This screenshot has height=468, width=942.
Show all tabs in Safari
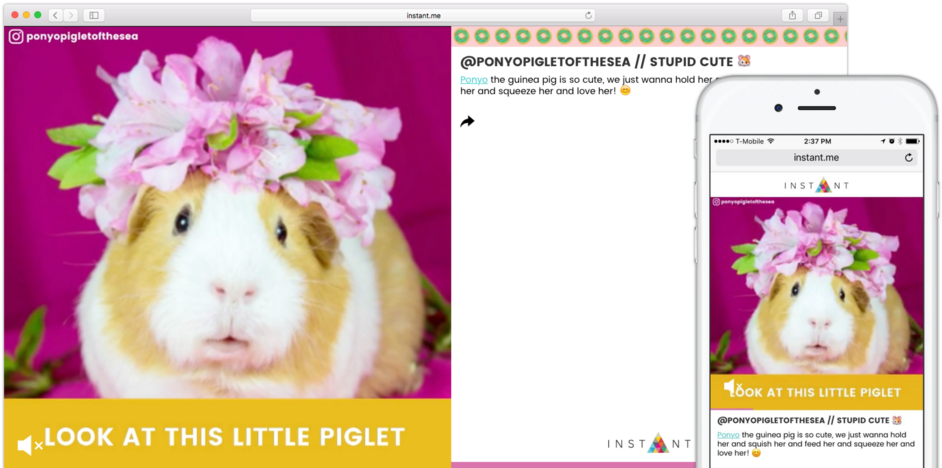point(818,15)
